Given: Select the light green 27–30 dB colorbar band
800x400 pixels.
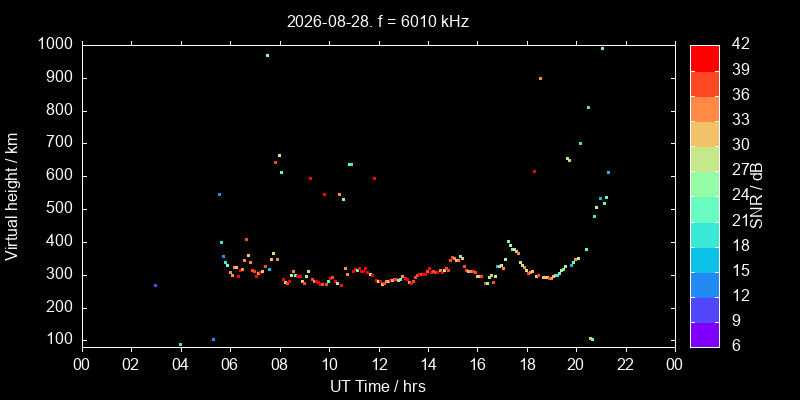Looking at the screenshot, I should tap(705, 159).
